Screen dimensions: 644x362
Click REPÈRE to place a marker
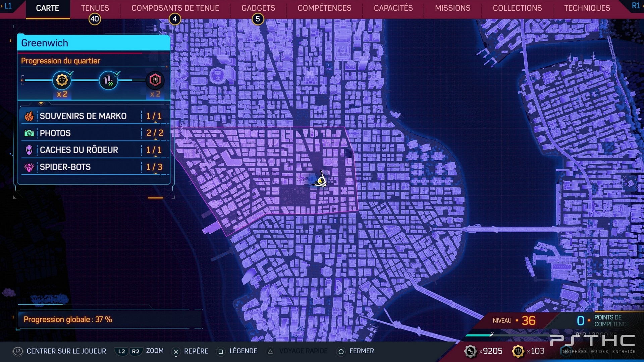tap(196, 351)
